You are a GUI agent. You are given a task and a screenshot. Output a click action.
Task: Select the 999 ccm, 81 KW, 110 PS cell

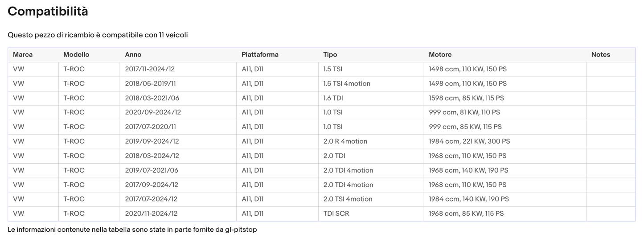pyautogui.click(x=464, y=113)
